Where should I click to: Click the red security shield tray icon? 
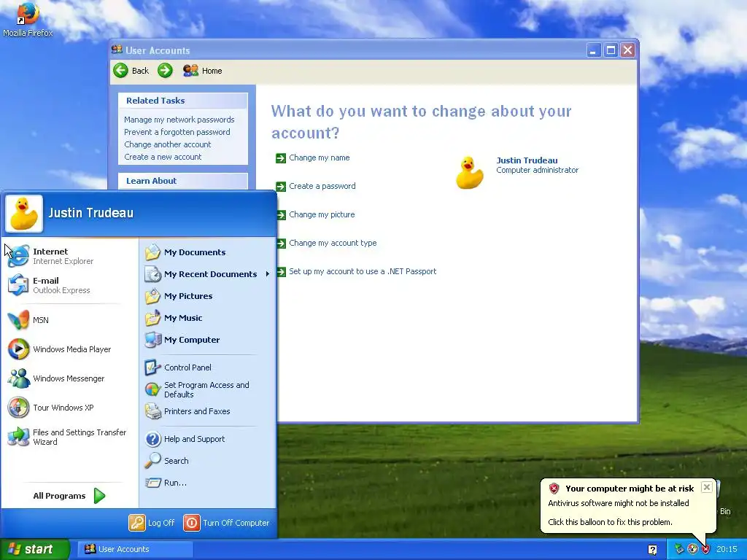point(705,549)
